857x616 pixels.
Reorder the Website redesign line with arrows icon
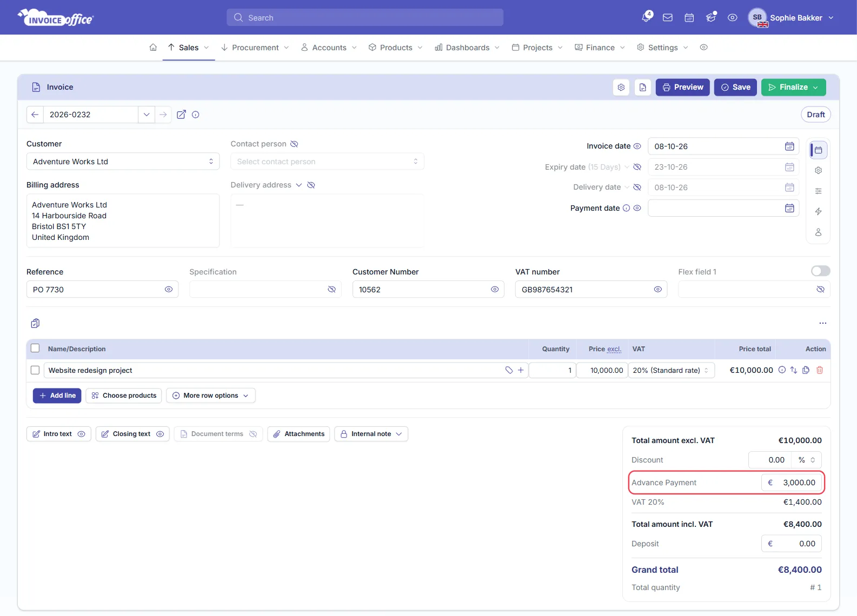[794, 370]
